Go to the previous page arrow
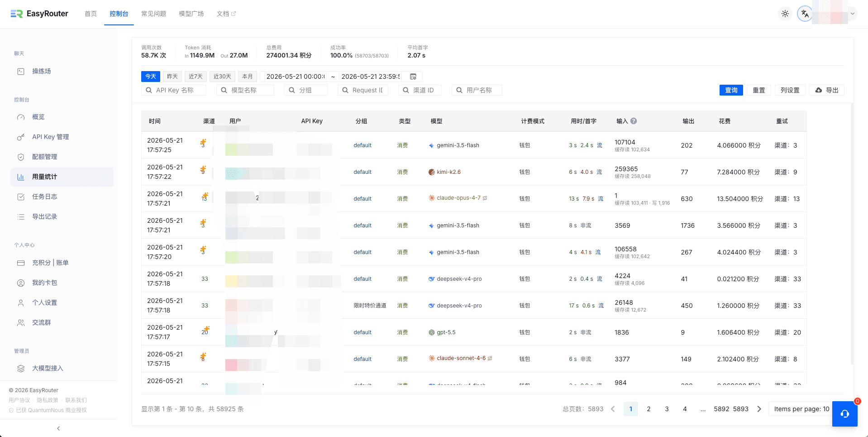This screenshot has width=868, height=437. (x=613, y=409)
